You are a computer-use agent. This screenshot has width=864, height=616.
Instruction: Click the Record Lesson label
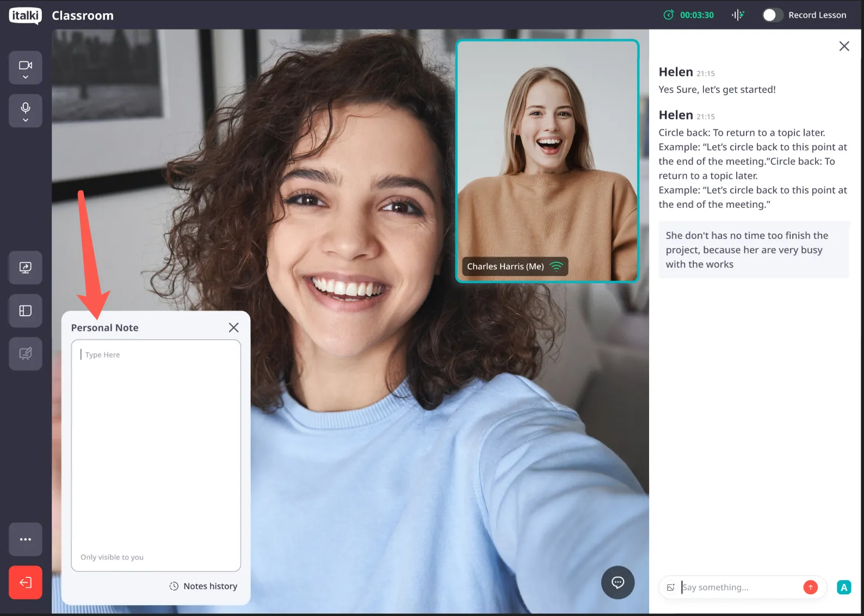pos(817,15)
